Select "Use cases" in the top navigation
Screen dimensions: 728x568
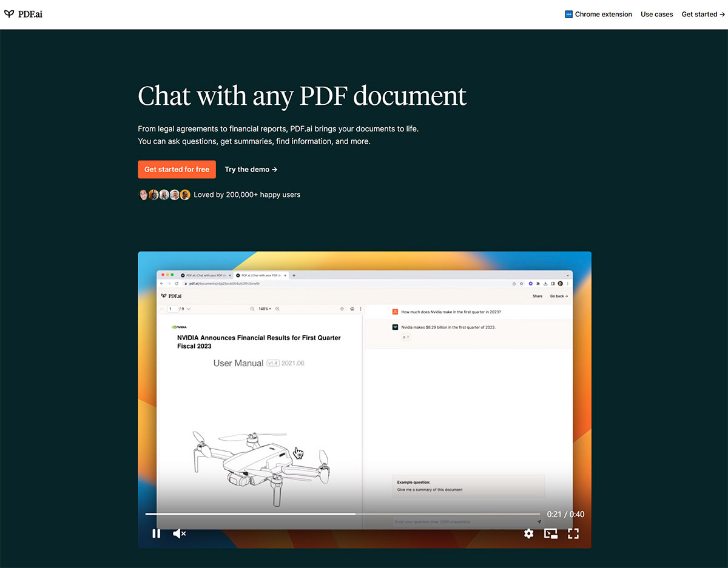coord(656,14)
